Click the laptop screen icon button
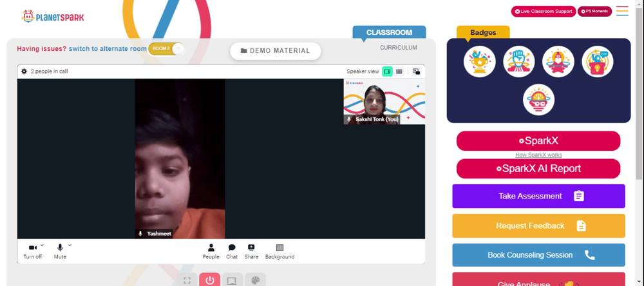The image size is (644, 286). [x=232, y=280]
